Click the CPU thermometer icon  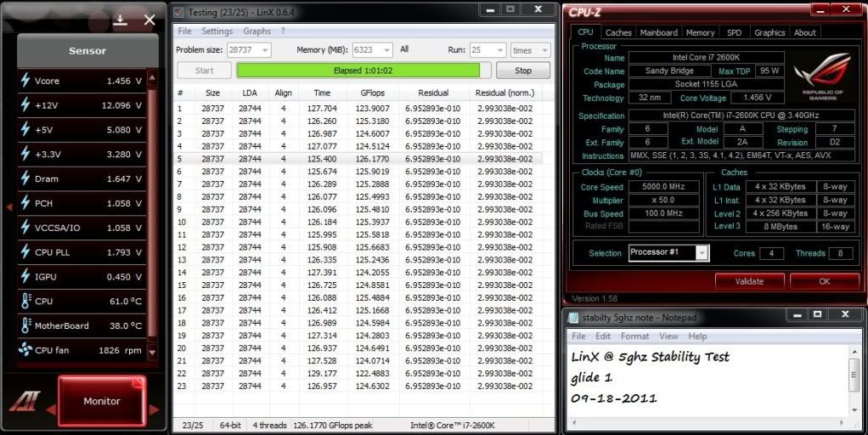coord(26,301)
